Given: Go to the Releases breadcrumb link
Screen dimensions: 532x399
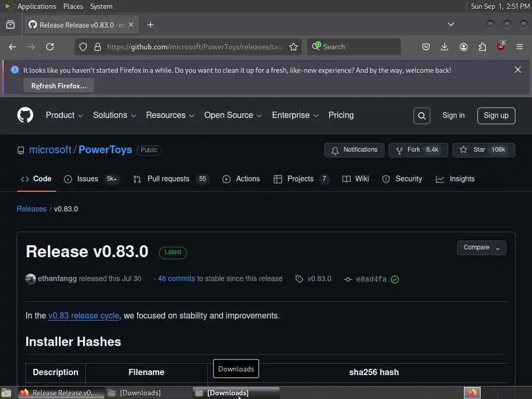Looking at the screenshot, I should tap(32, 209).
